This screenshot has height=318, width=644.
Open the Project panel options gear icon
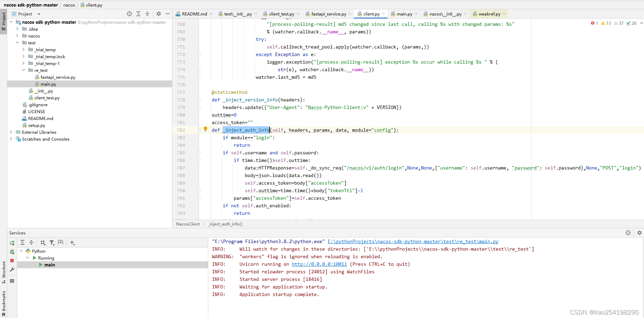coord(158,13)
